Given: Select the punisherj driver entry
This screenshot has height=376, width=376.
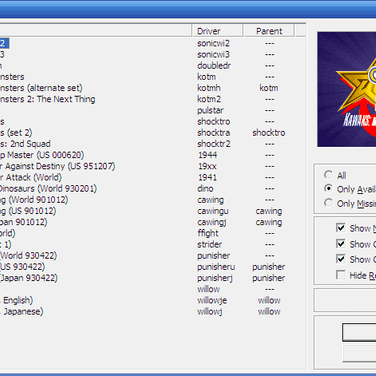Looking at the screenshot, I should click(215, 278).
